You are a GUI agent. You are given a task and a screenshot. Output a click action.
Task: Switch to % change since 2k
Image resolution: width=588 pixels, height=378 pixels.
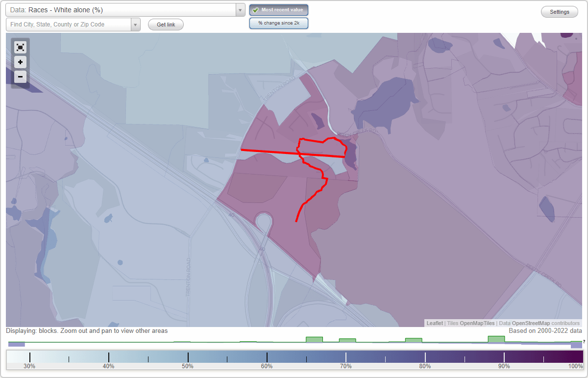[x=279, y=23]
